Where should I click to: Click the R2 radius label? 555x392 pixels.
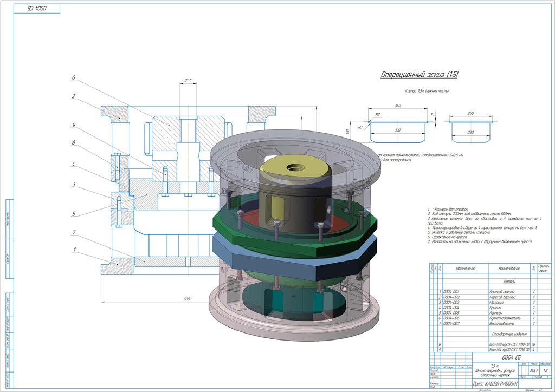tap(377, 115)
